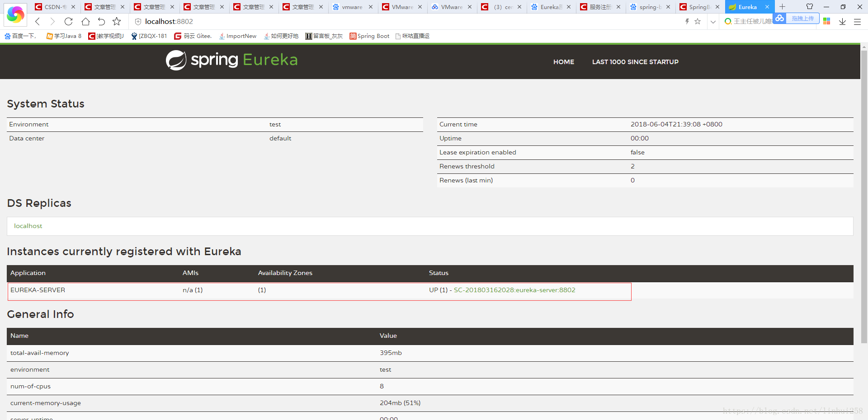This screenshot has width=868, height=420.
Task: Click the Availability Zones column header
Action: [285, 273]
